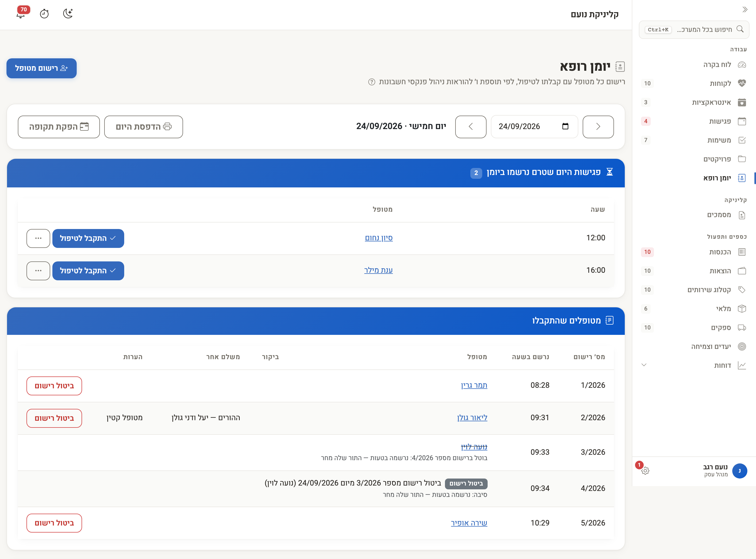Open calendar picker in date field

click(565, 127)
